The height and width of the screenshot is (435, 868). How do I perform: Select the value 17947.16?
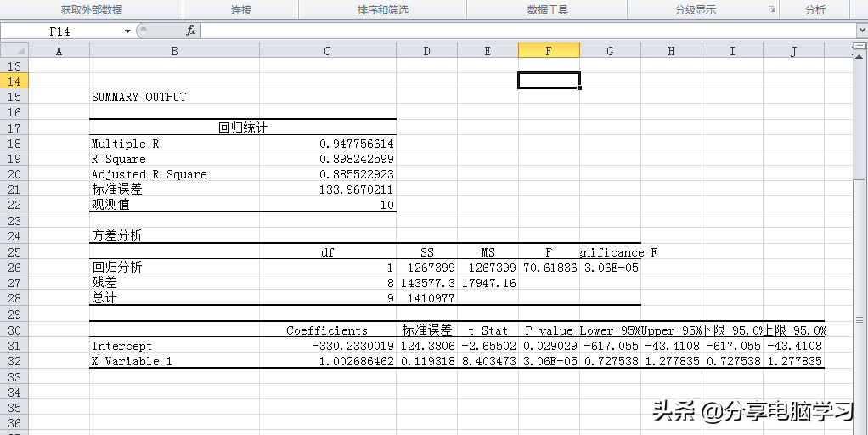[x=488, y=283]
